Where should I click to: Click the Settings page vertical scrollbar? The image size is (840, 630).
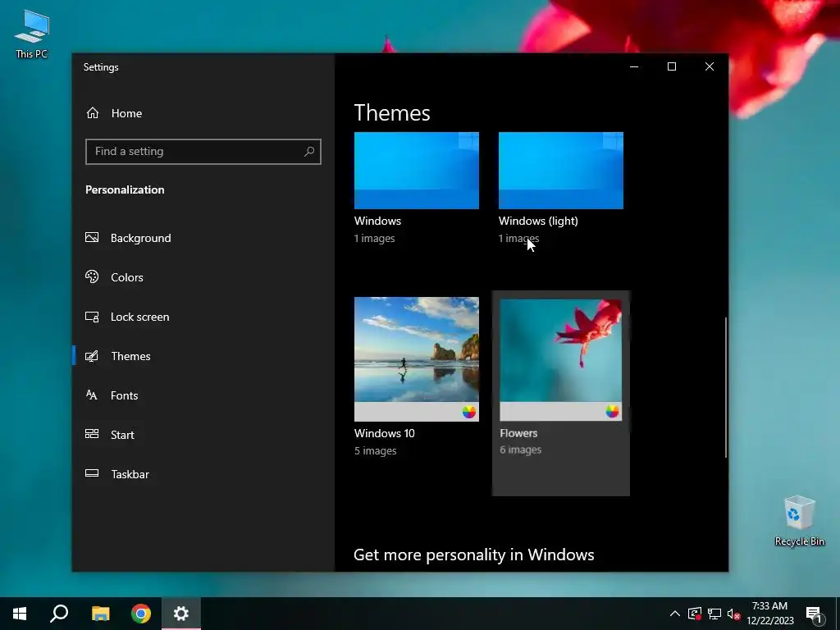coord(726,387)
